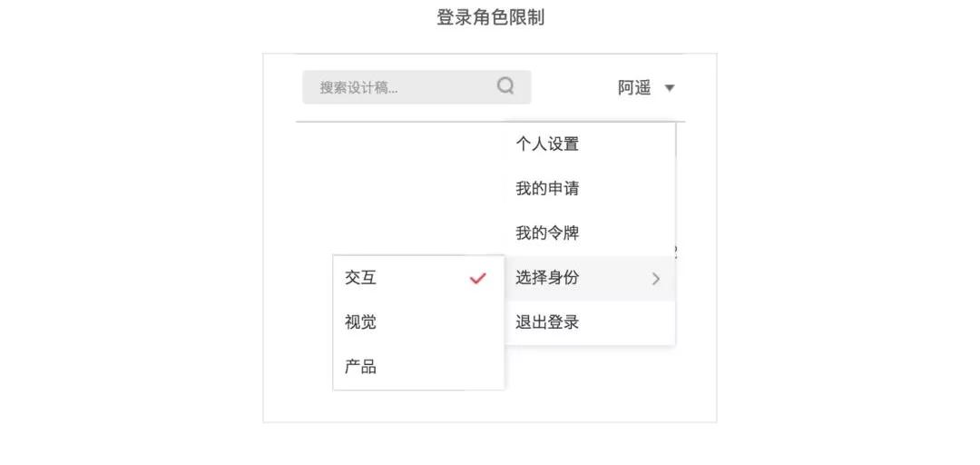Log out via 退出登录
Image resolution: width=980 pixels, height=465 pixels.
590,323
